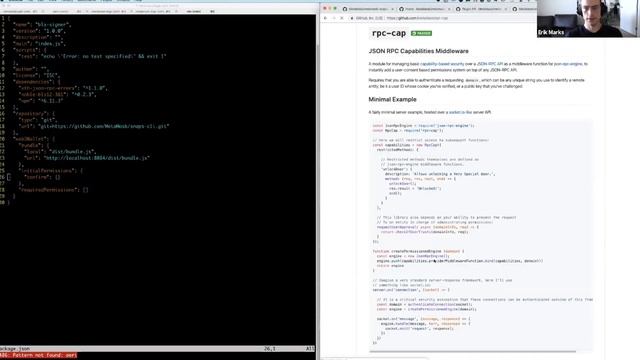Open the json-rpc-engine link
The image size is (640, 360).
pos(568,64)
